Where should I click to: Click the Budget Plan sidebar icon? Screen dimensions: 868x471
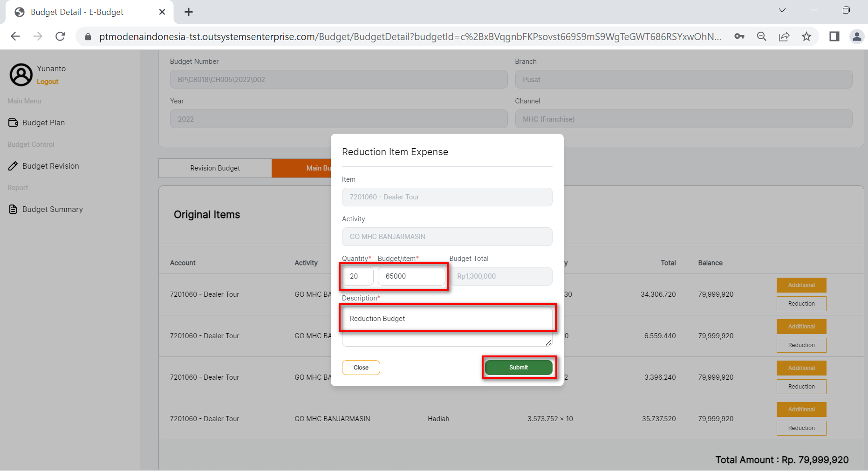13,123
